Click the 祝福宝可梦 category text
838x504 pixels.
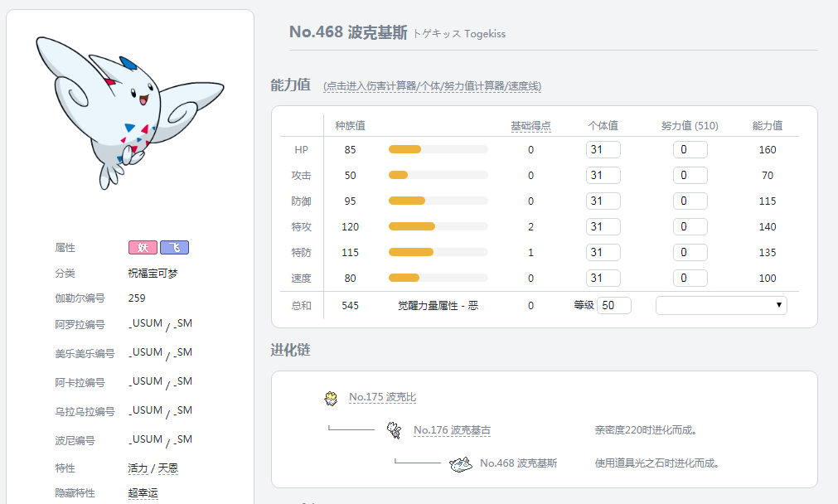click(x=153, y=273)
